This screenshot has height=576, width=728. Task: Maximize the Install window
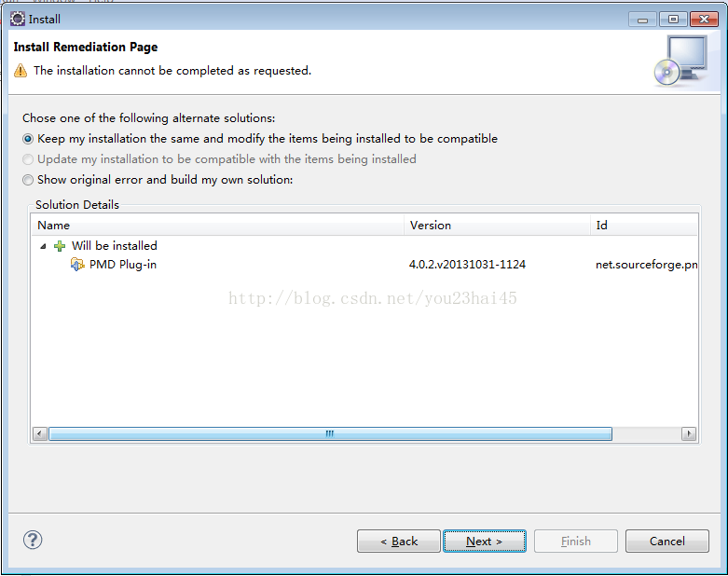point(673,20)
